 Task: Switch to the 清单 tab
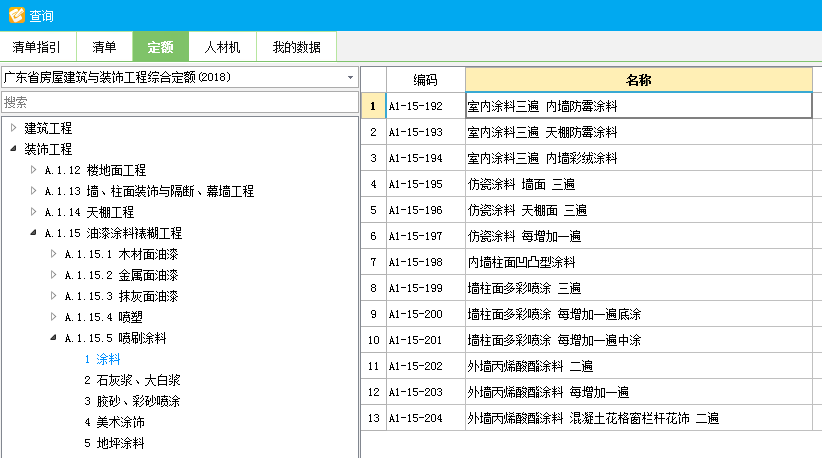104,47
